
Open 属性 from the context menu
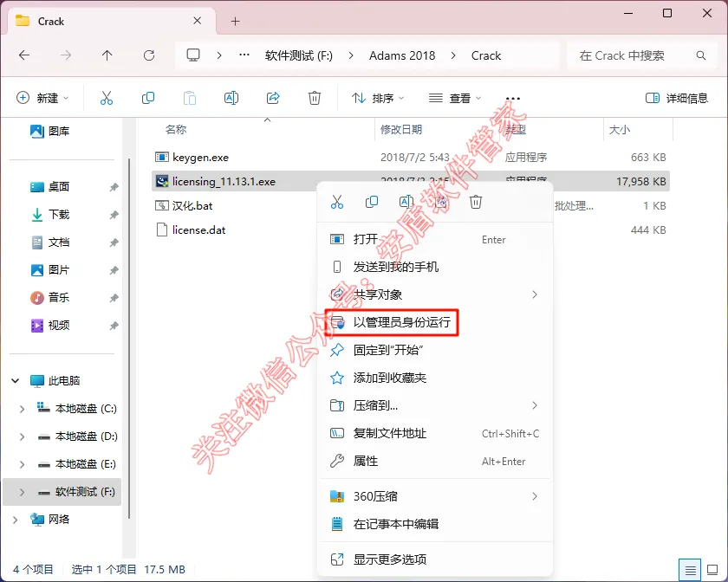pos(435,461)
